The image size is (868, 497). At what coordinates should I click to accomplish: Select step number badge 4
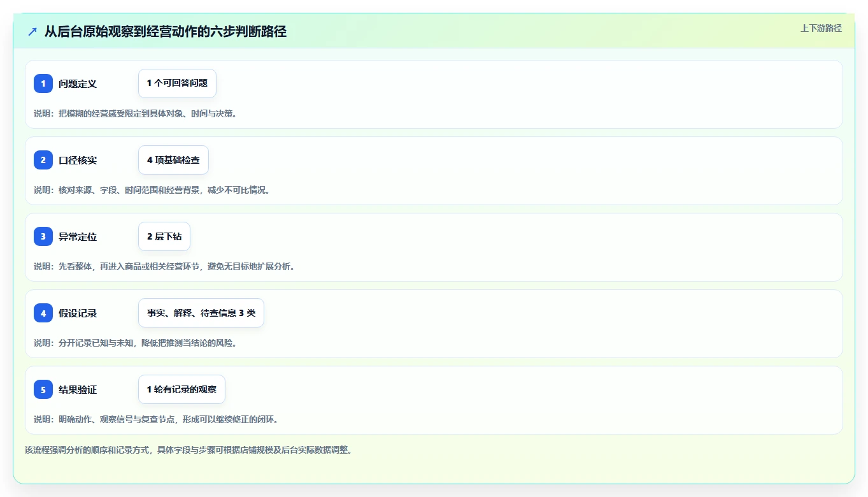coord(43,313)
